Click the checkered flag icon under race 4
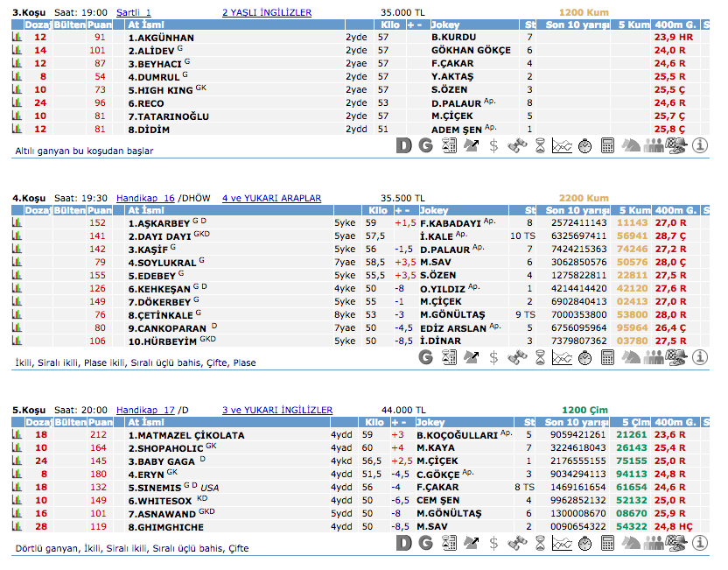This screenshot has width=728, height=570. 675,357
